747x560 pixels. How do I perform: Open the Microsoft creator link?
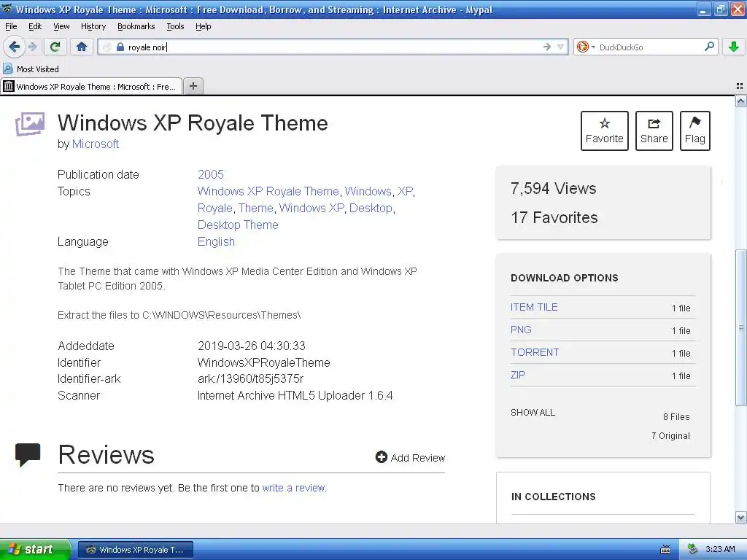point(96,144)
